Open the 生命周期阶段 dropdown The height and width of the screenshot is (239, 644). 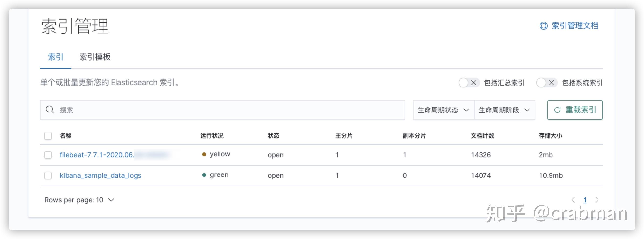coord(504,110)
